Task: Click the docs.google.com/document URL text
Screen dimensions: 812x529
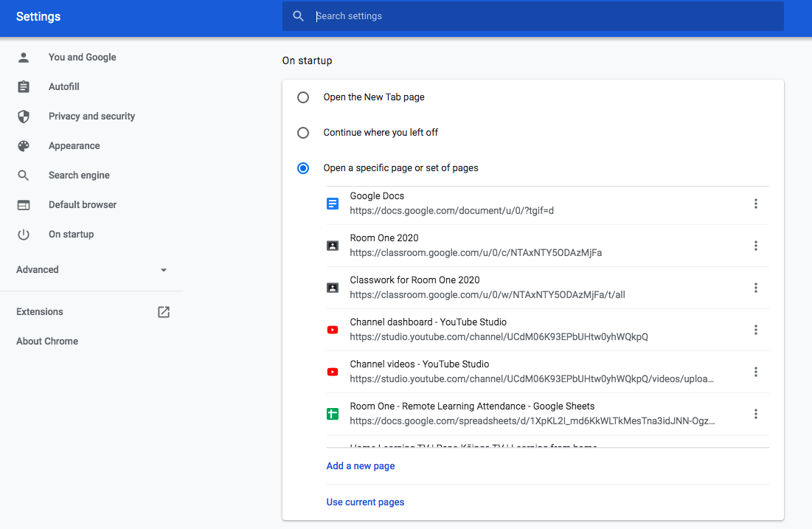Action: tap(451, 211)
